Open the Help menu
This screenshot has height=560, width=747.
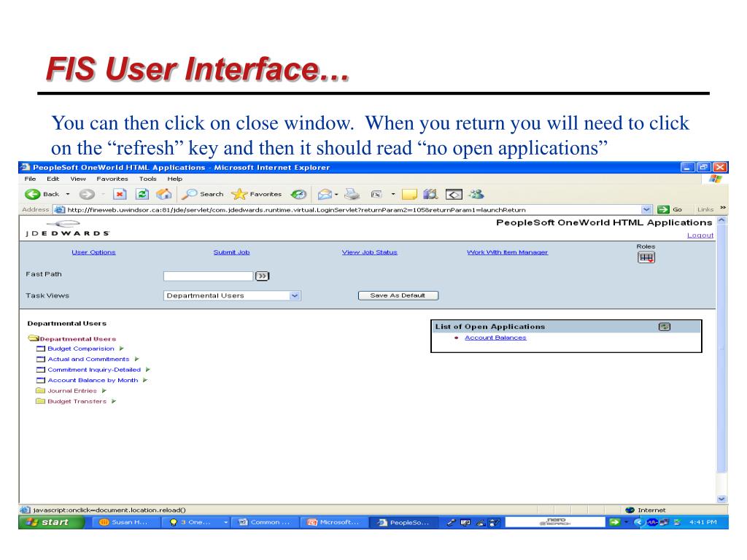pos(175,179)
